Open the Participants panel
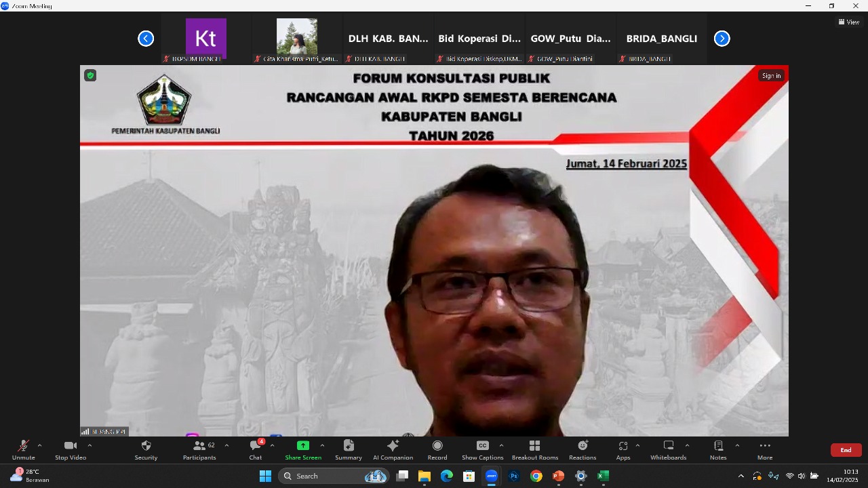The width and height of the screenshot is (868, 488). [199, 449]
